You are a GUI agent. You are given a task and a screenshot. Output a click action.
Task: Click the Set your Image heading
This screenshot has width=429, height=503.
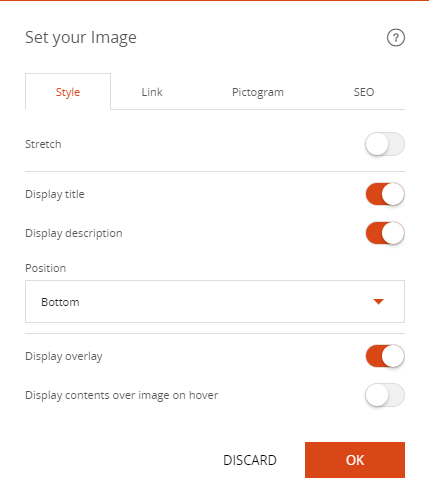point(81,37)
